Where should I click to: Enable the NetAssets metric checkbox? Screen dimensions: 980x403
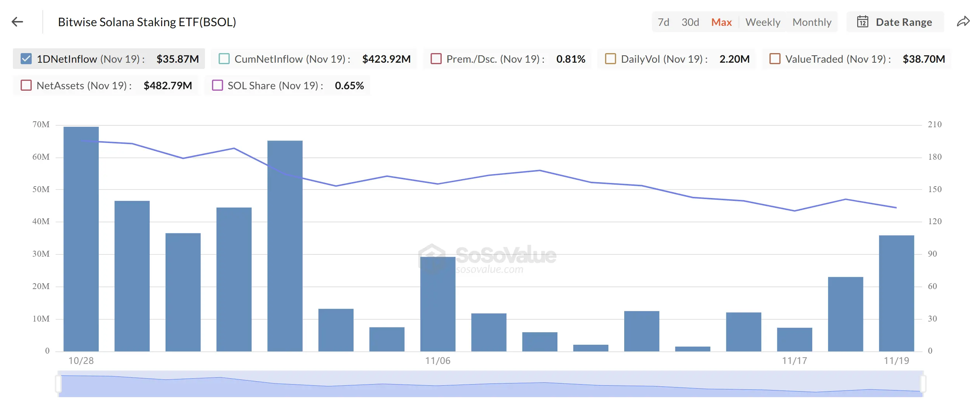(x=26, y=86)
